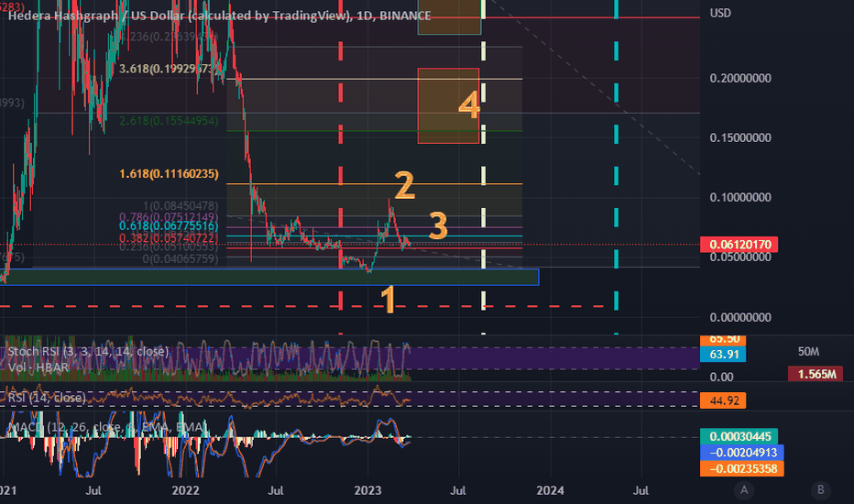Click the 50M volume scale label
Image resolution: width=854 pixels, height=504 pixels.
pos(808,352)
